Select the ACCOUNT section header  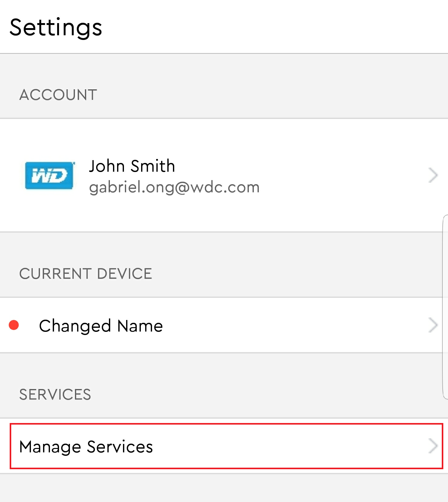[x=58, y=95]
